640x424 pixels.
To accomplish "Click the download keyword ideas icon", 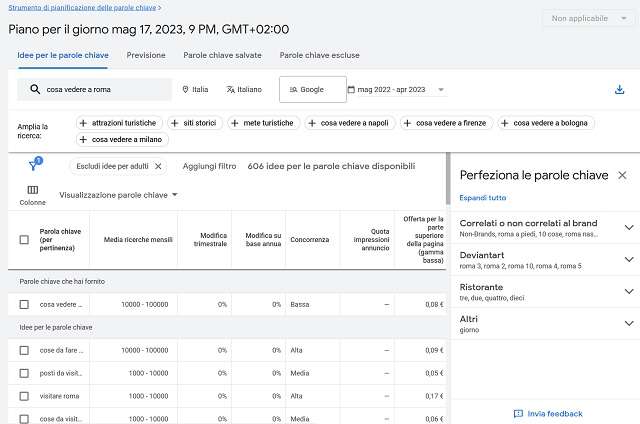I will click(619, 90).
